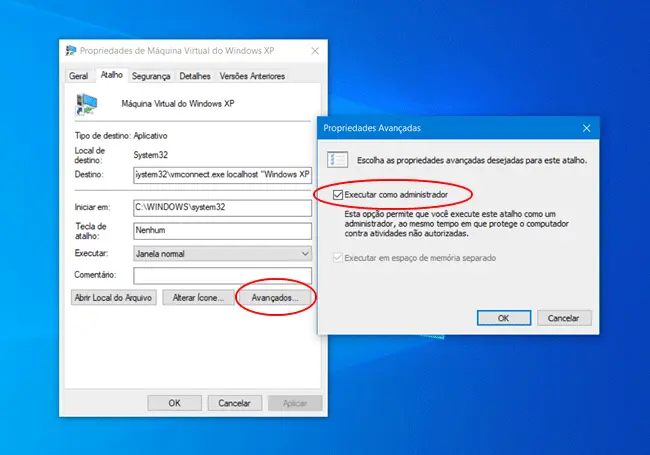Viewport: 650px width, 455px height.
Task: Click the Avançados... button
Action: 275,298
